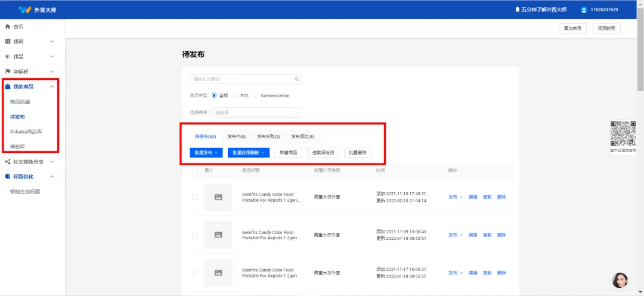Expand the 学标杆 sidebar menu
Viewport: 644px width, 296px height.
click(x=52, y=72)
